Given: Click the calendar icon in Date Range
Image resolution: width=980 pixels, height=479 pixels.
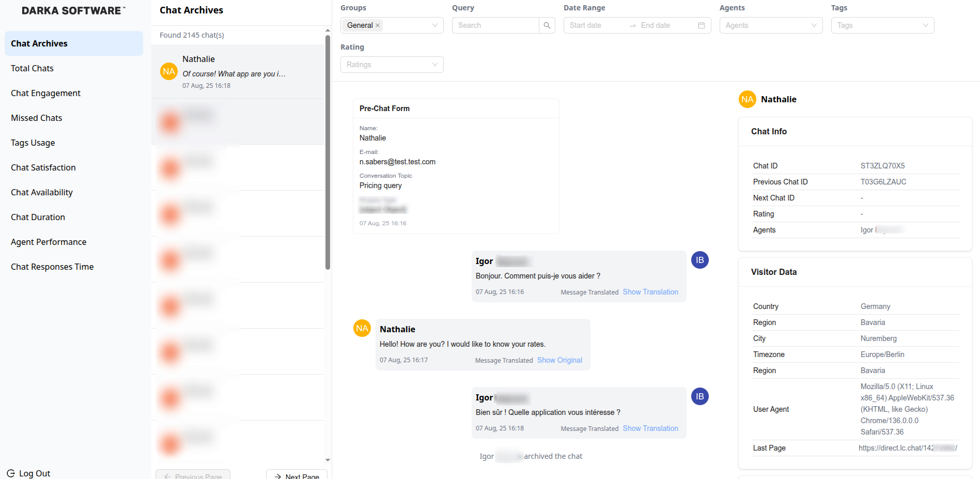Looking at the screenshot, I should [x=701, y=25].
